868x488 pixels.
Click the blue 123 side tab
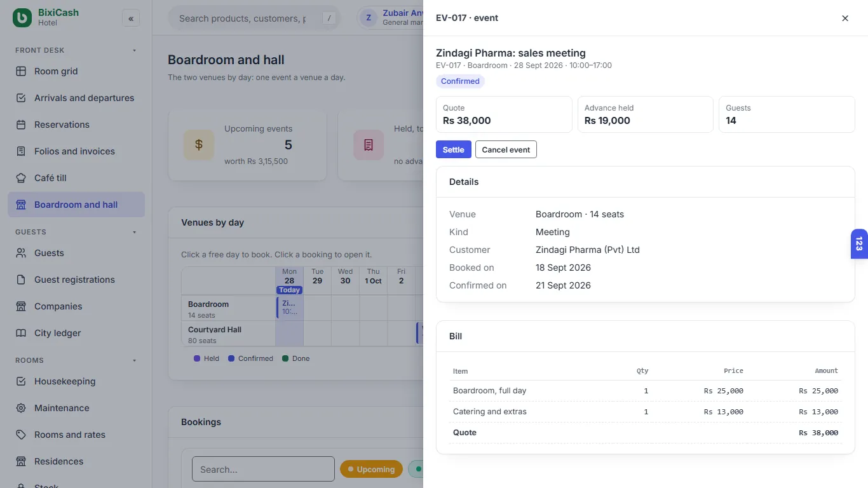point(859,243)
